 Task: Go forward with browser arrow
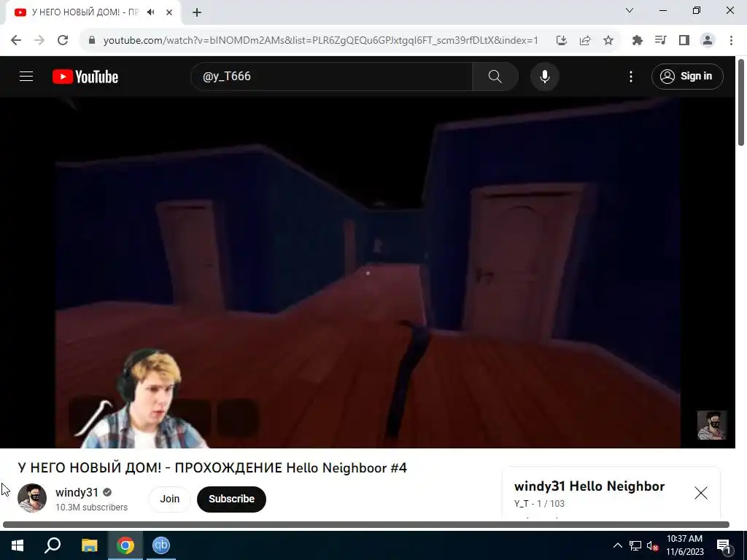[x=39, y=40]
